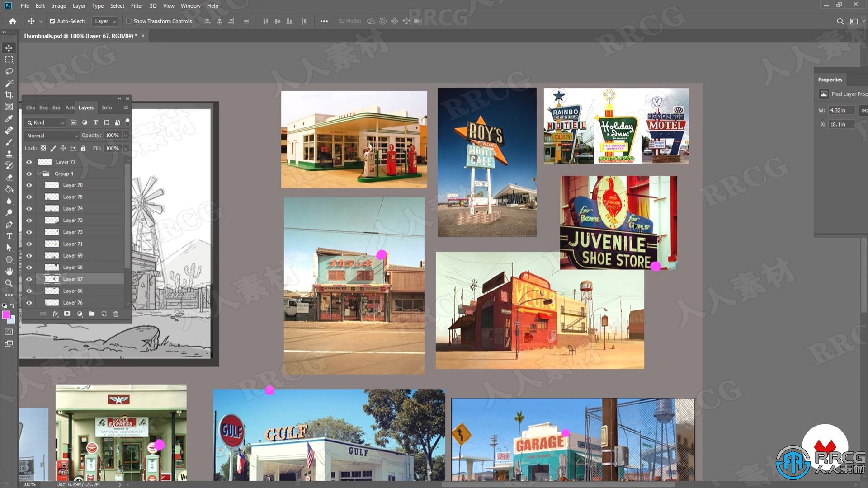Click the more align options button
The width and height of the screenshot is (868, 488).
pyautogui.click(x=324, y=21)
